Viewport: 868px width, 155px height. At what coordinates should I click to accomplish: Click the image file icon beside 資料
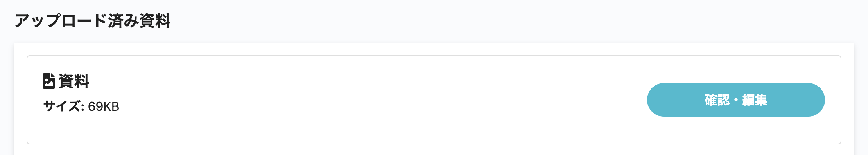point(48,81)
